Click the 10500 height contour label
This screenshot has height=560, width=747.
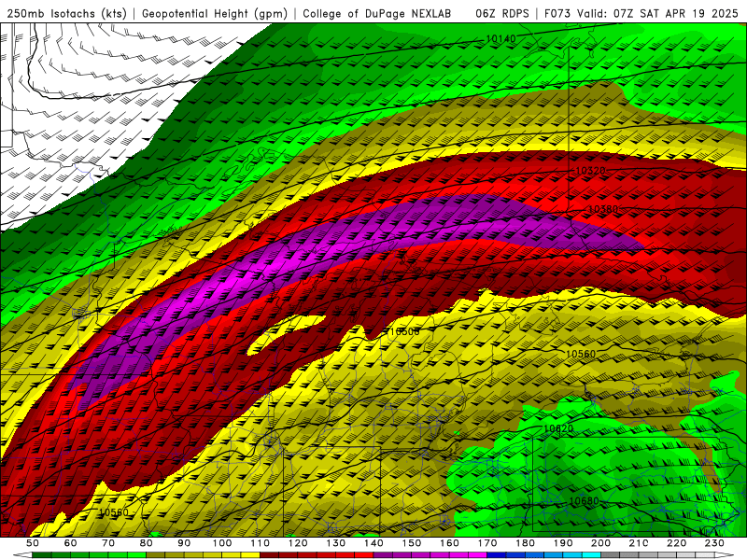pos(404,331)
